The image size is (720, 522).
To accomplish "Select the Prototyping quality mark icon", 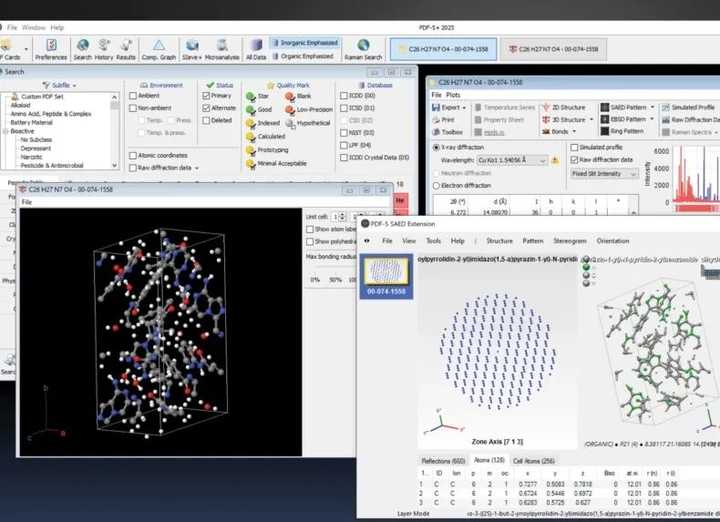I will 251,150.
